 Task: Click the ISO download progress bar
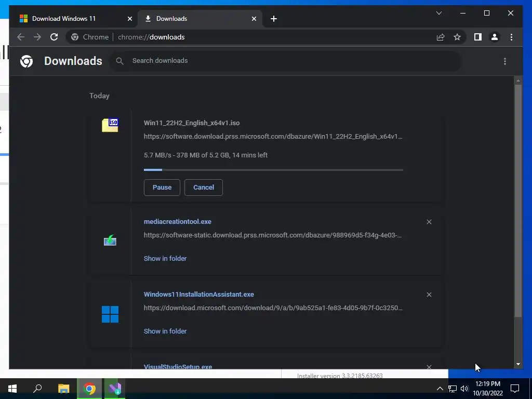(x=273, y=170)
